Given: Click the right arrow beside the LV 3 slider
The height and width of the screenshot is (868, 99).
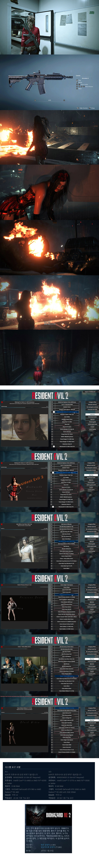Looking at the screenshot, I should click(x=64, y=100).
